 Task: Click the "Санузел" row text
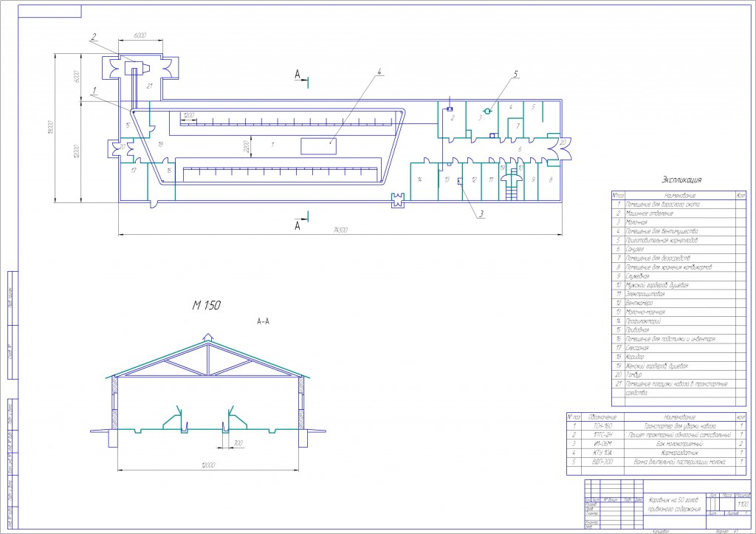634,250
